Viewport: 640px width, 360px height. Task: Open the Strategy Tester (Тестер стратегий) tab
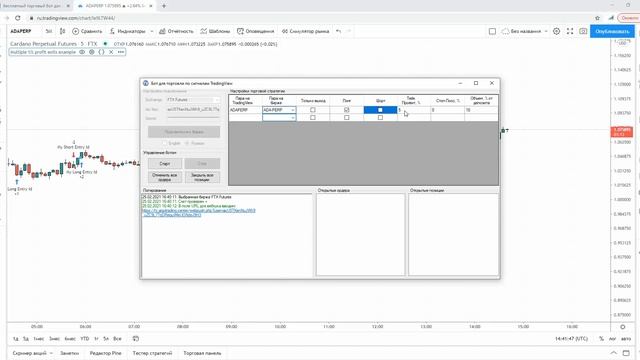tap(152, 353)
